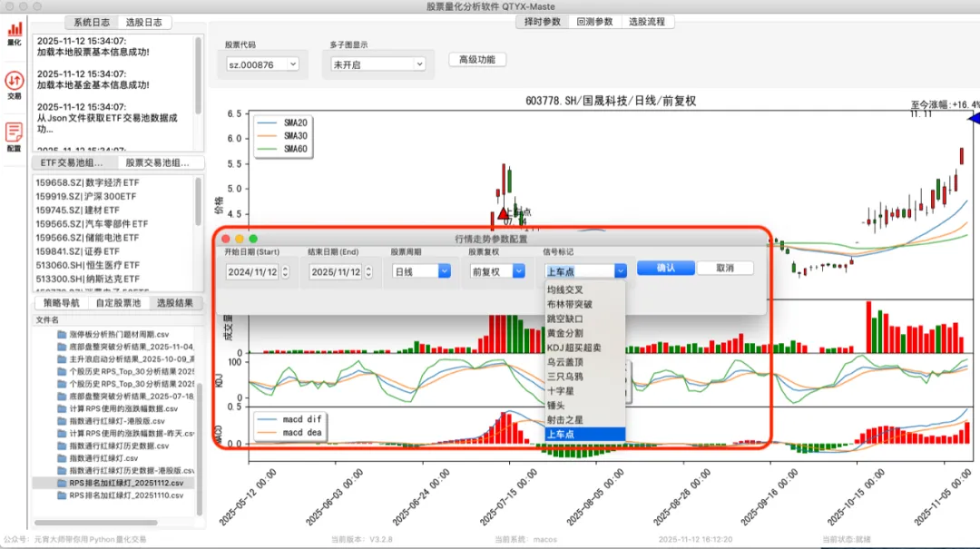
Task: Click the start date stepper arrows
Action: [286, 272]
